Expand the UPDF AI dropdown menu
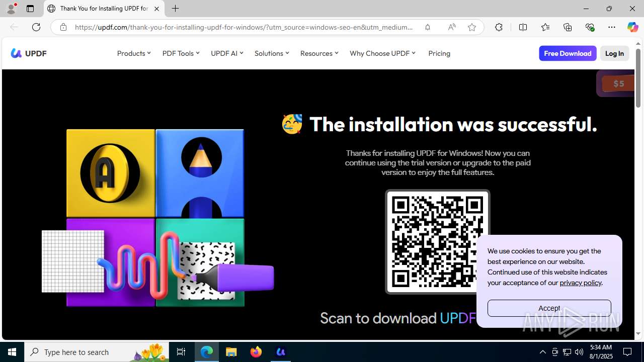This screenshot has width=644, height=362. (227, 53)
